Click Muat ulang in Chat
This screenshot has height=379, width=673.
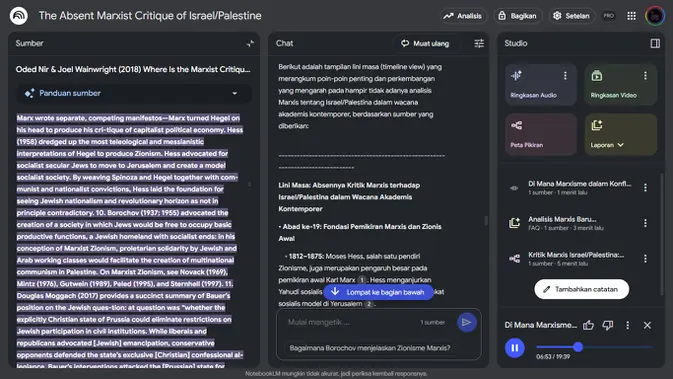[425, 43]
